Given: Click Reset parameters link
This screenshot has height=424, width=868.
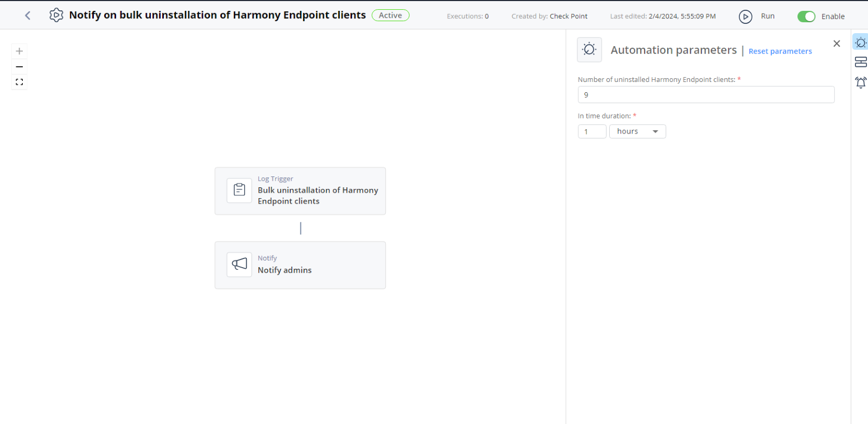Looking at the screenshot, I should [780, 51].
